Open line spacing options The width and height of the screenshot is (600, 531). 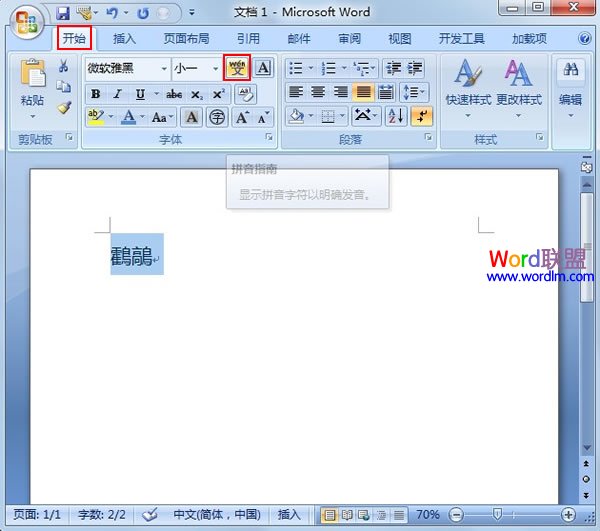click(x=414, y=92)
